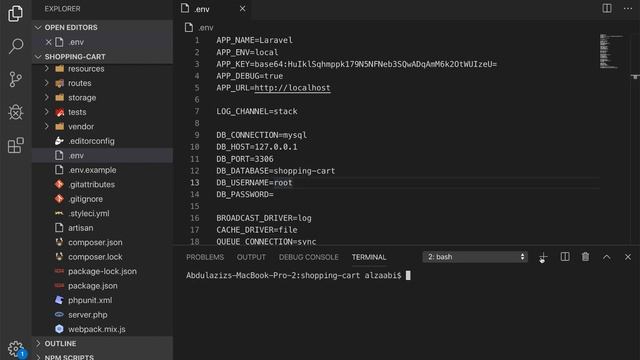Open the Search view in activity bar
The width and height of the screenshot is (640, 360).
(x=16, y=46)
